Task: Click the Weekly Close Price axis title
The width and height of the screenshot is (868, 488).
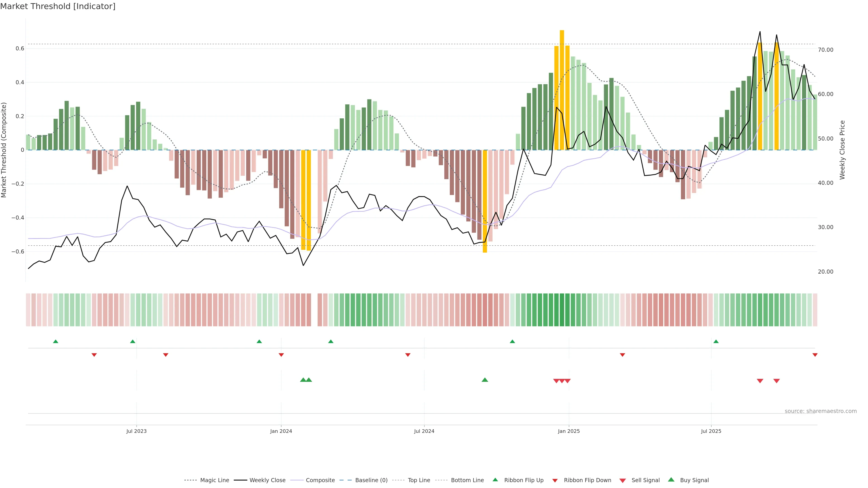Action: pyautogui.click(x=842, y=150)
